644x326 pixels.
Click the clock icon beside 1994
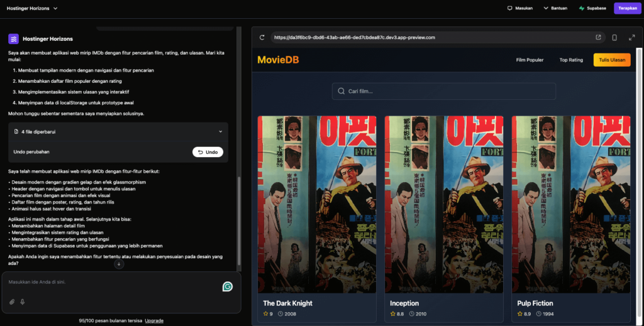539,313
